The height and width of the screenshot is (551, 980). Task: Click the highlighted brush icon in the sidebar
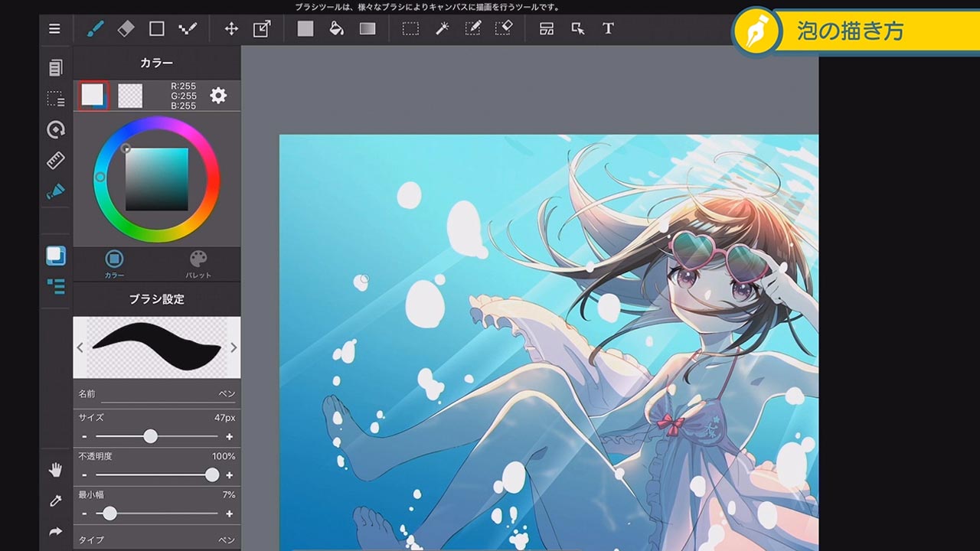(56, 191)
